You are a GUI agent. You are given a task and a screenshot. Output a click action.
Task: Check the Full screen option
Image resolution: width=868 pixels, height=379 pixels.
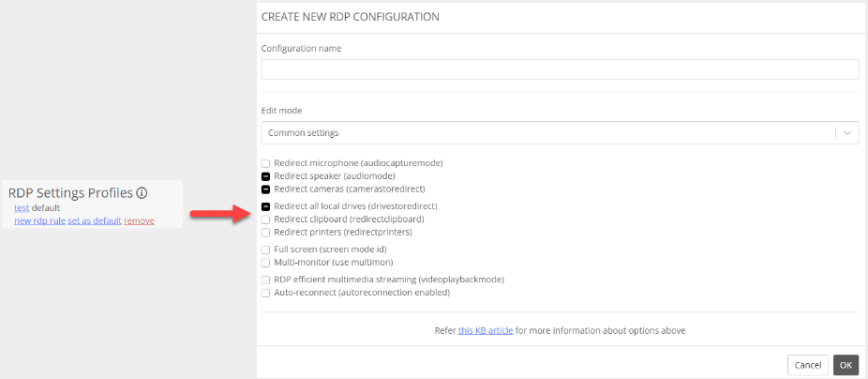point(266,250)
